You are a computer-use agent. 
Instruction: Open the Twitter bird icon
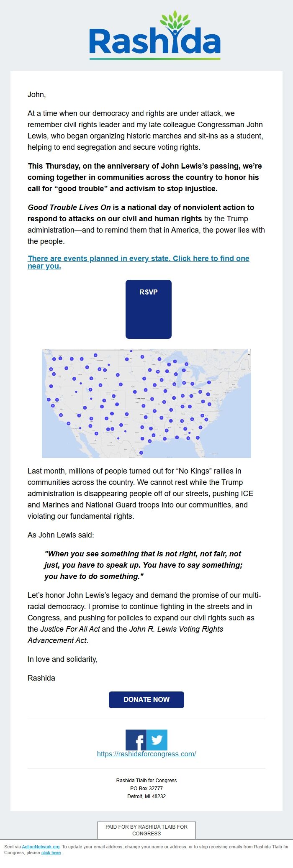[x=157, y=740]
